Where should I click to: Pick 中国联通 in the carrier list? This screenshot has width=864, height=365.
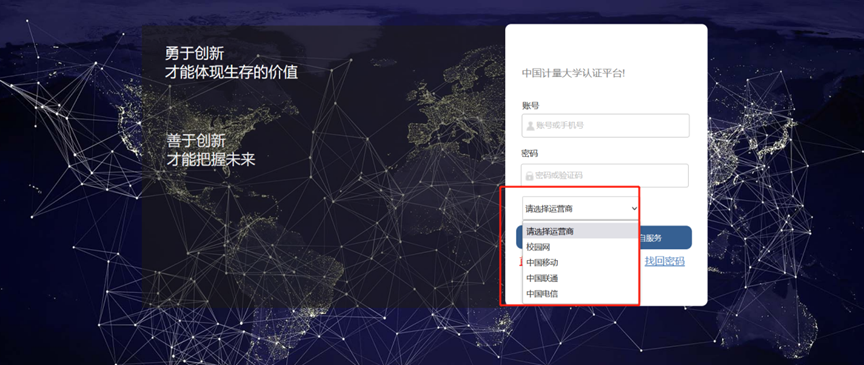580,278
